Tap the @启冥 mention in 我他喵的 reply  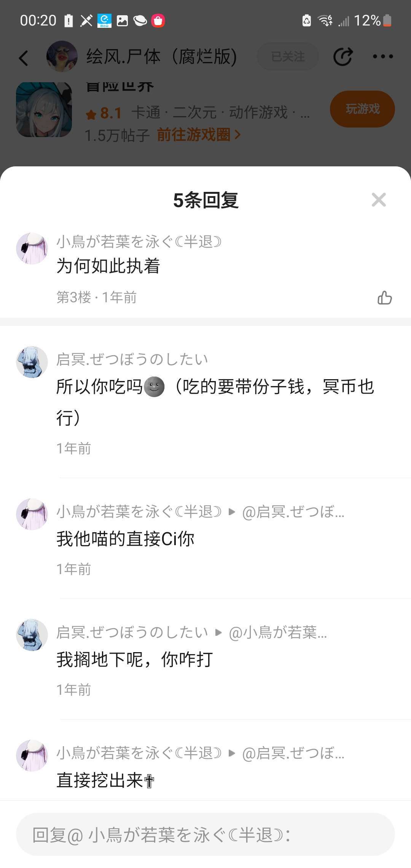(x=293, y=512)
